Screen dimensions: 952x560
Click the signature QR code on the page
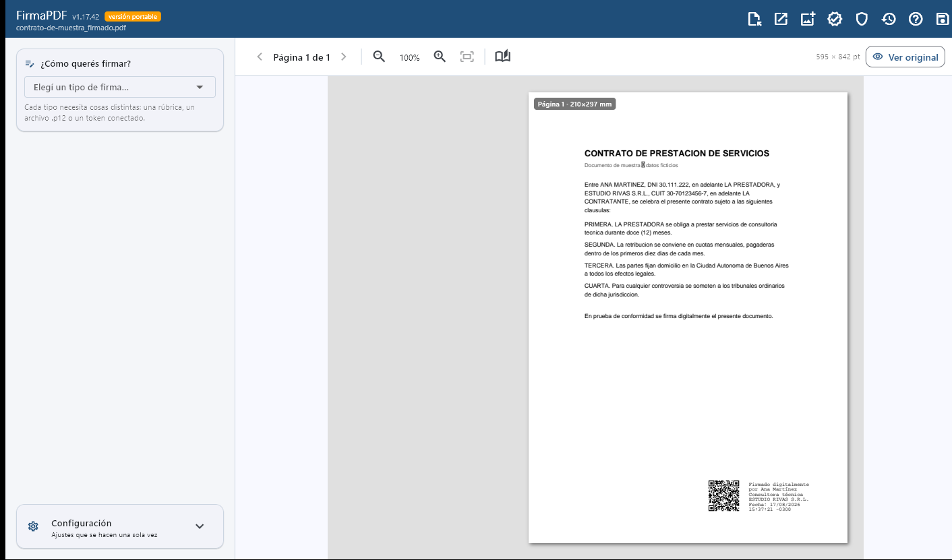coord(723,496)
